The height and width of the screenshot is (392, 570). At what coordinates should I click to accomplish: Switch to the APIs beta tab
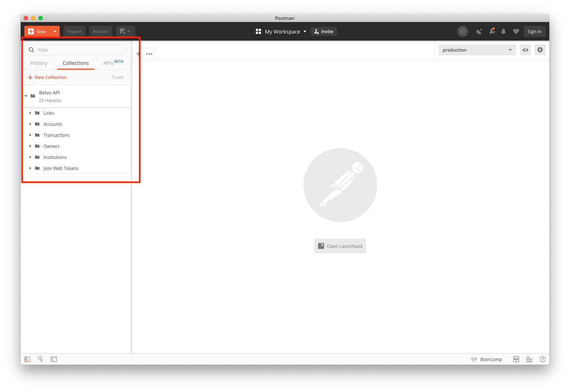[x=113, y=63]
